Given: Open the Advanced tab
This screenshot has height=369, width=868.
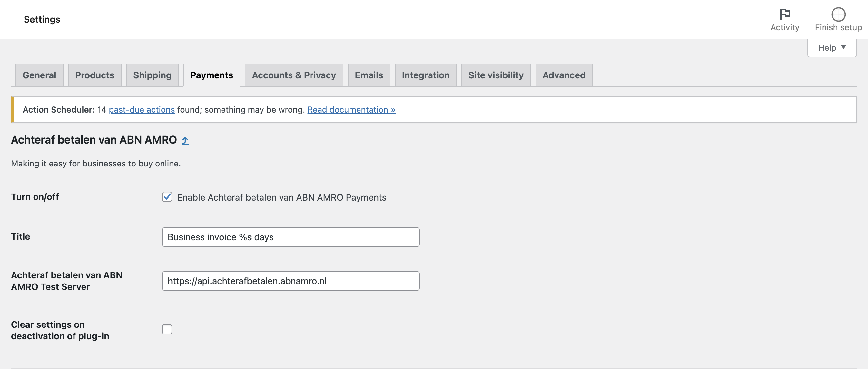Looking at the screenshot, I should coord(564,75).
